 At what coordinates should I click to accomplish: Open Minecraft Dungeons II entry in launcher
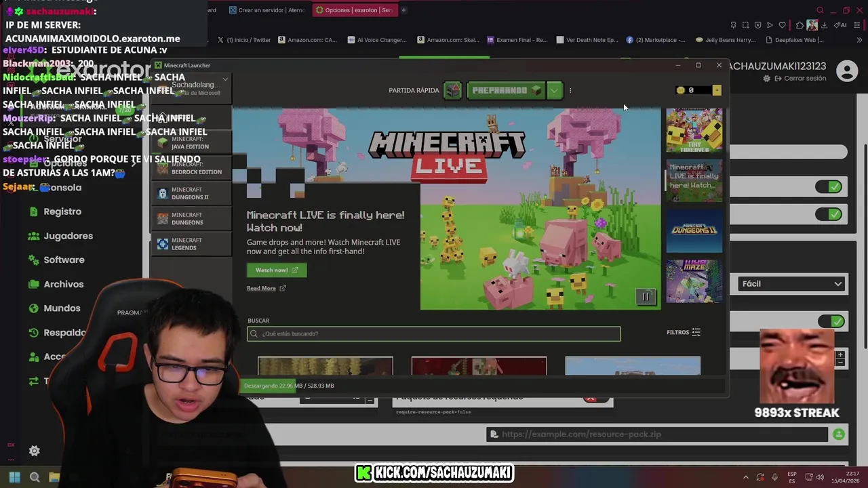tap(191, 193)
